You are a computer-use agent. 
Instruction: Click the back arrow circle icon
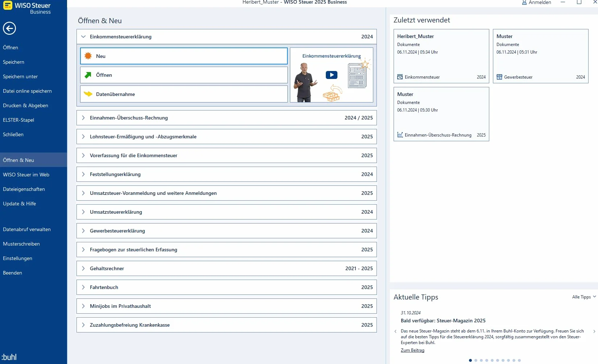click(9, 28)
